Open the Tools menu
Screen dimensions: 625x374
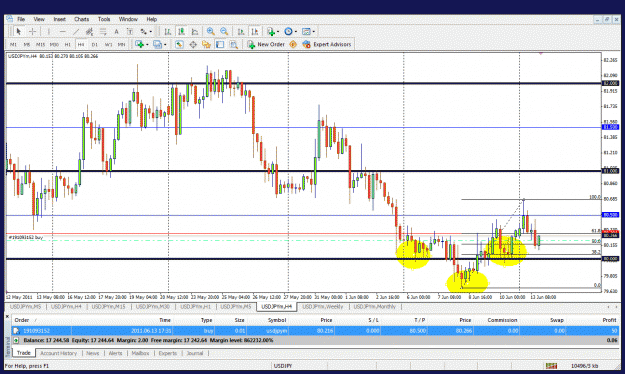click(104, 19)
